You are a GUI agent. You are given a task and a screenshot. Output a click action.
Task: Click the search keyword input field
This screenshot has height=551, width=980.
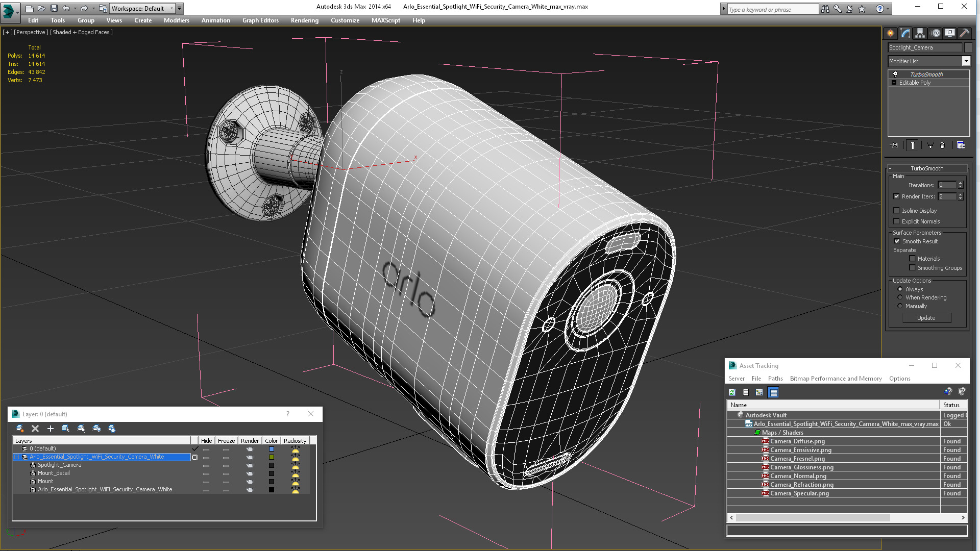[x=772, y=9]
